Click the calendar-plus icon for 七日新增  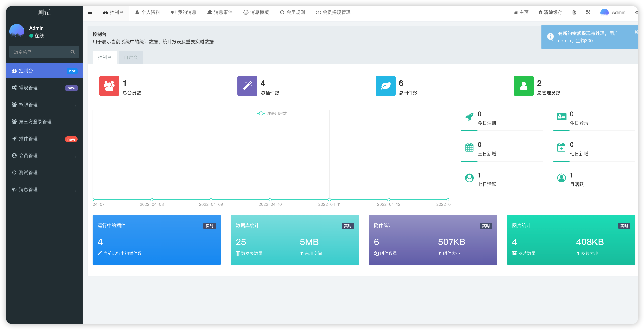point(561,147)
